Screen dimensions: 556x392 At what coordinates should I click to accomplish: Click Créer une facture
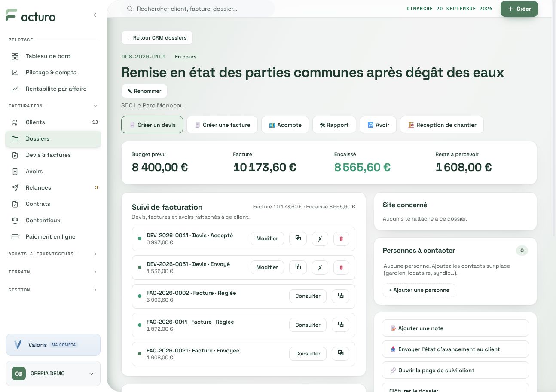(x=222, y=125)
